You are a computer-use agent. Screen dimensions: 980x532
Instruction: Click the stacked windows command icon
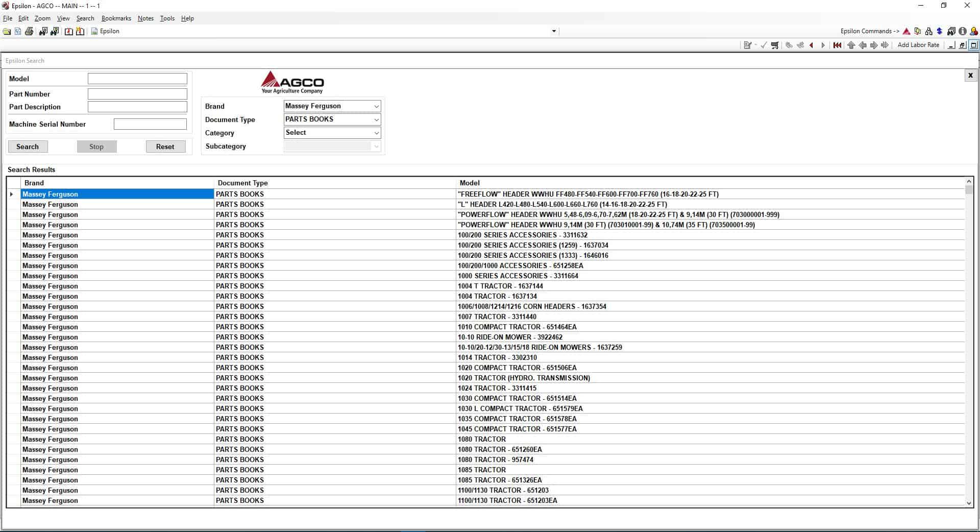tap(951, 32)
